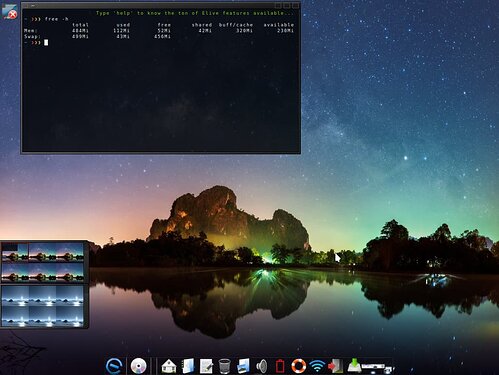Image resolution: width=499 pixels, height=375 pixels.
Task: Click the available value 230Mi
Action: click(x=286, y=31)
